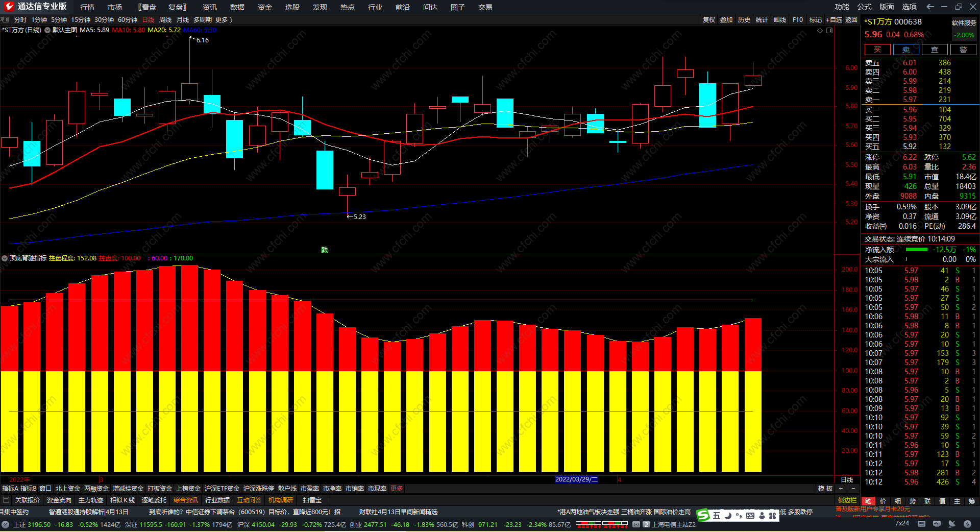Toggle +自选 to add the stock to favorites

[x=834, y=20]
